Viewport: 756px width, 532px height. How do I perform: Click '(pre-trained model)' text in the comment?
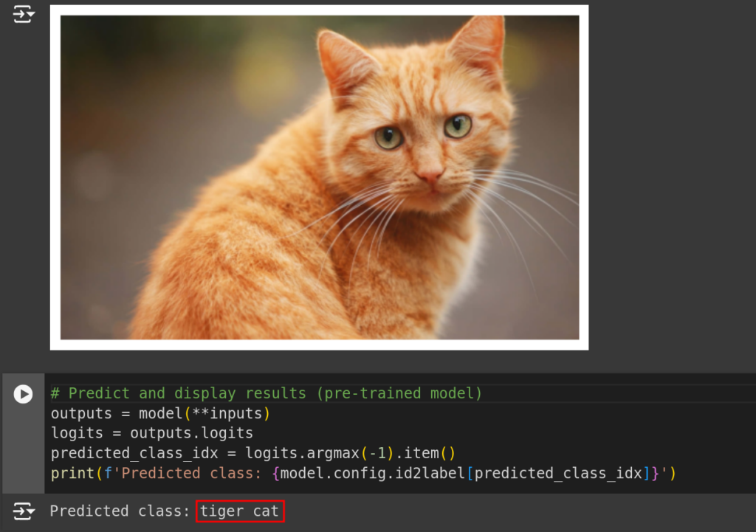399,393
